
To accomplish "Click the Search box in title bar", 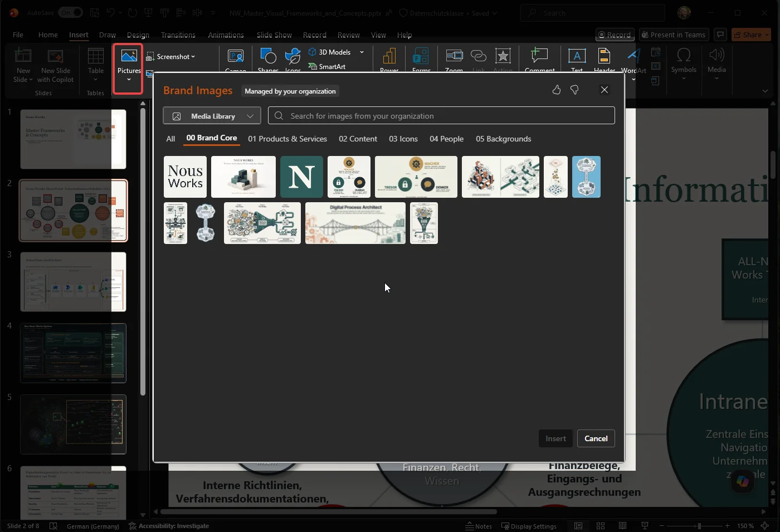I will (x=592, y=13).
